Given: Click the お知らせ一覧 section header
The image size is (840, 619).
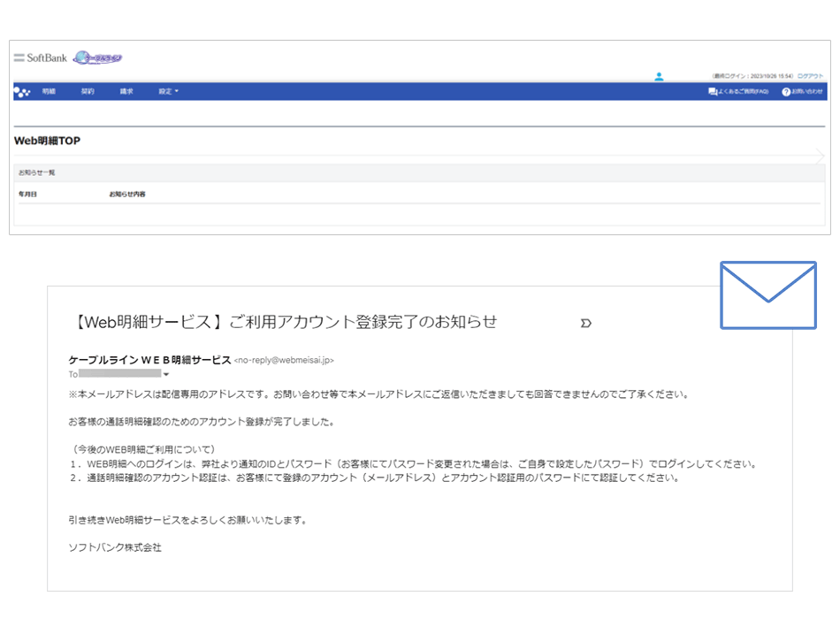Looking at the screenshot, I should click(x=37, y=172).
